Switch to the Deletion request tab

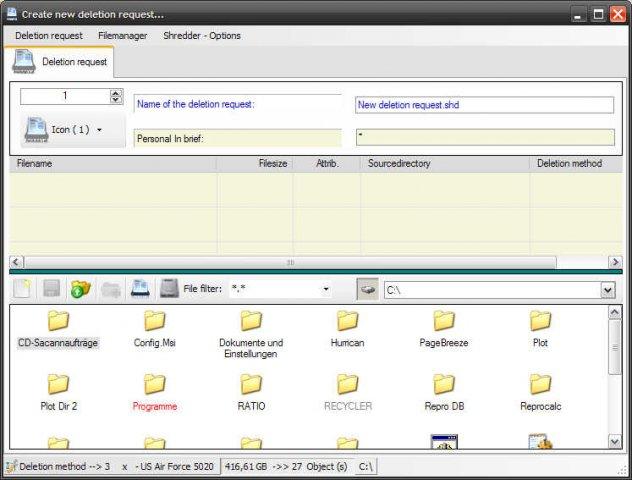pos(60,62)
